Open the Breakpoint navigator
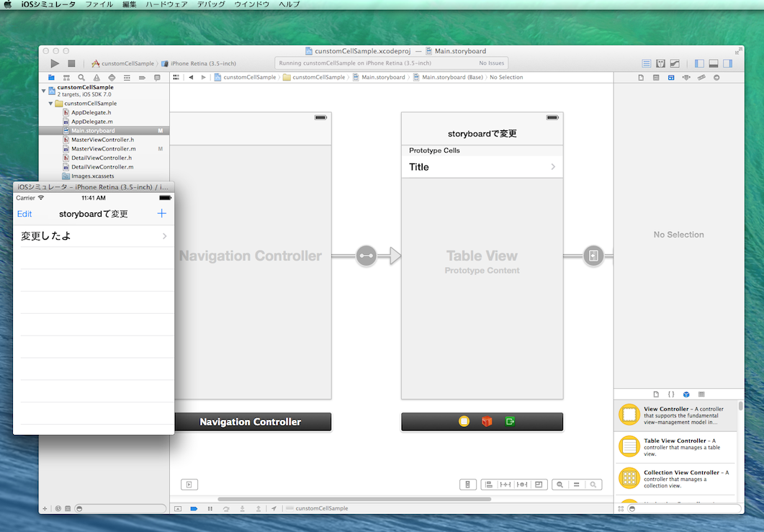Viewport: 764px width, 532px height. (x=142, y=78)
